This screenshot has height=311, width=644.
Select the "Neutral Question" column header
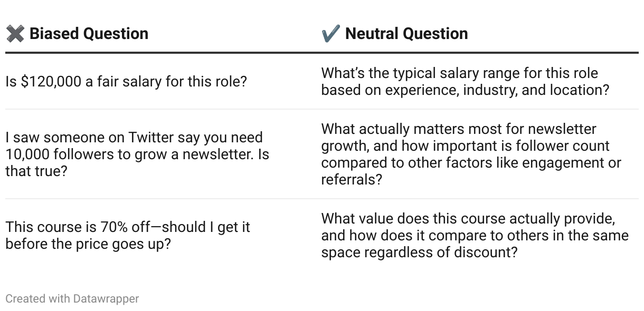(406, 34)
